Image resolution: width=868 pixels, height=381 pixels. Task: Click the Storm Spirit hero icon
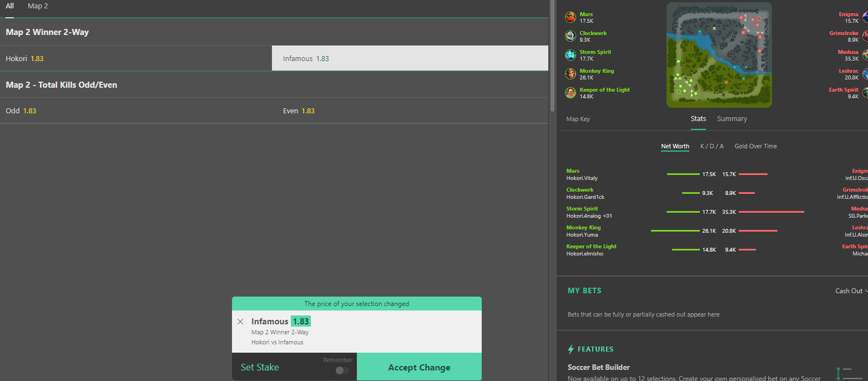571,55
